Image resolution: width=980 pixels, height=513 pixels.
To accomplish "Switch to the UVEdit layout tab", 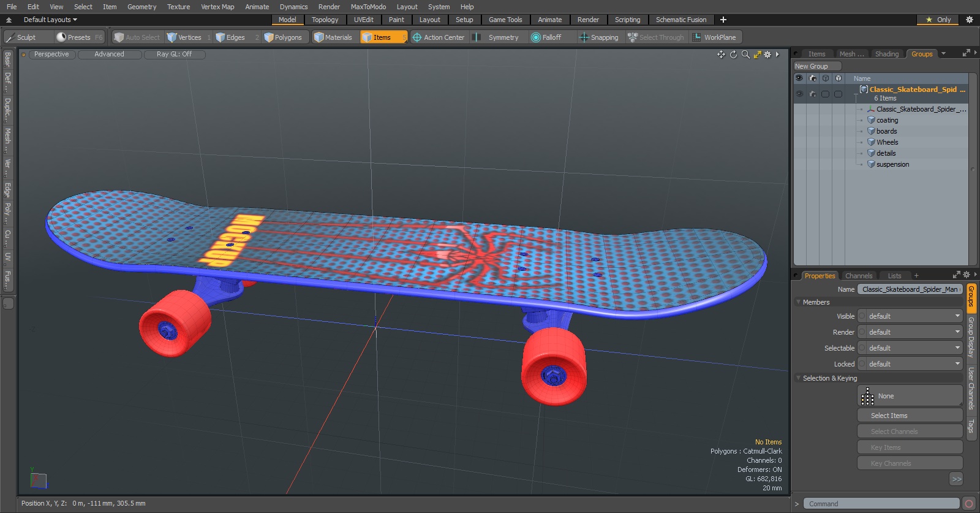I will [x=364, y=20].
